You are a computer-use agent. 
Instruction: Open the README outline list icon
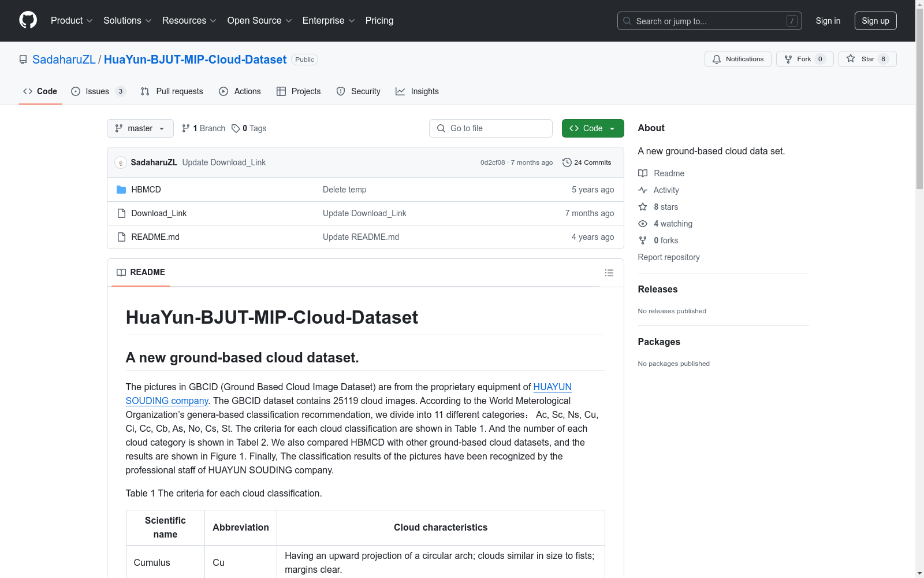609,273
